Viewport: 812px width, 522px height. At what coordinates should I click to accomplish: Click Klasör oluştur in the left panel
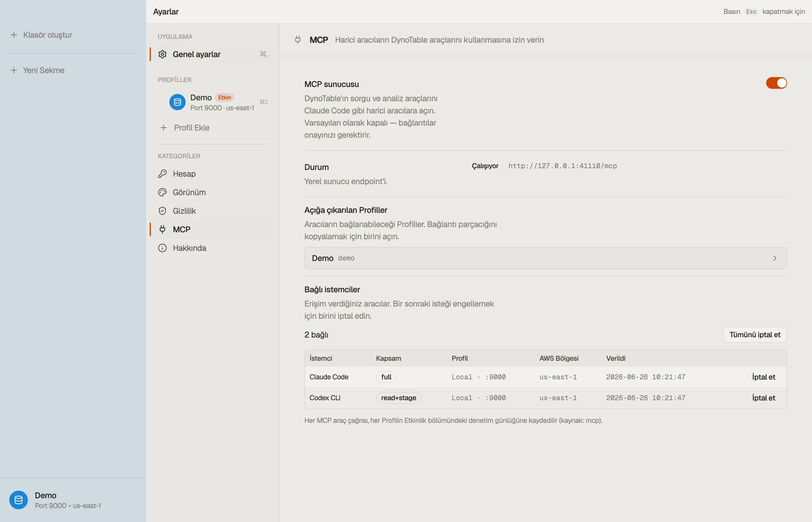(x=48, y=35)
